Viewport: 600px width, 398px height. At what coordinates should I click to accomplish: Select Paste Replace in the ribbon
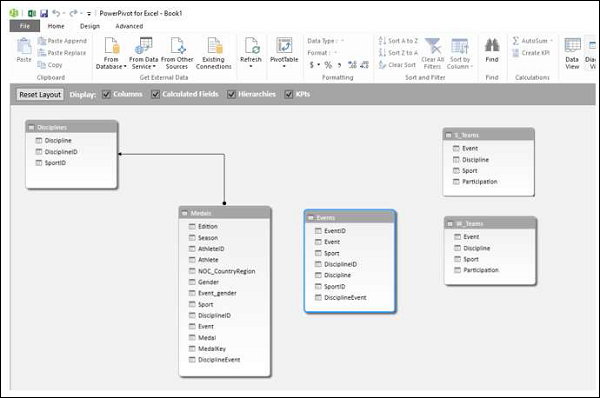coord(62,53)
